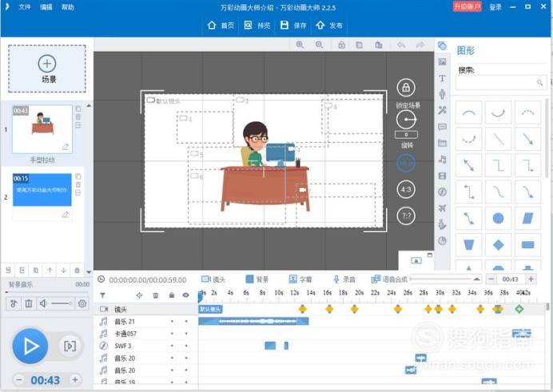Image resolution: width=553 pixels, height=392 pixels.
Task: Select the straight line shape
Action: coord(499,139)
